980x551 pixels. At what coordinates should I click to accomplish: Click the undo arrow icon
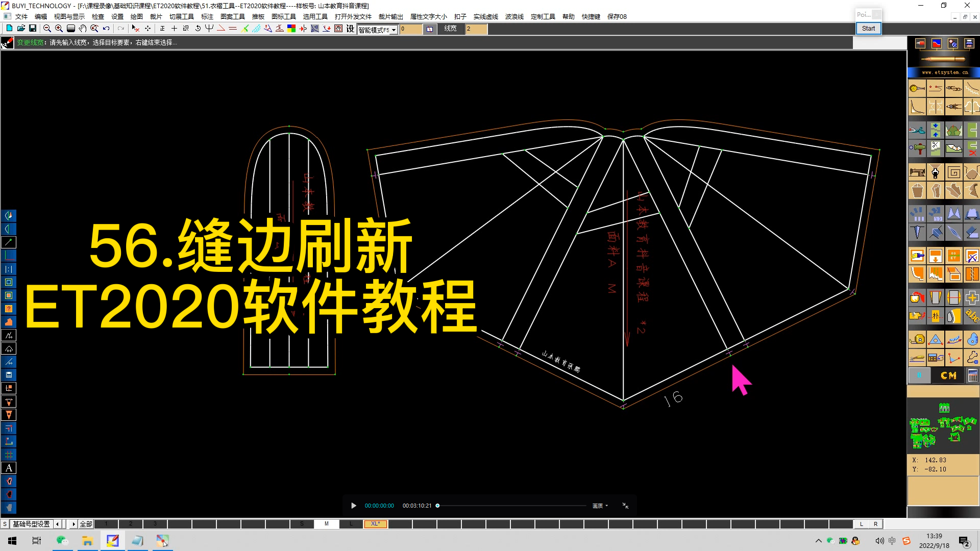[106, 29]
